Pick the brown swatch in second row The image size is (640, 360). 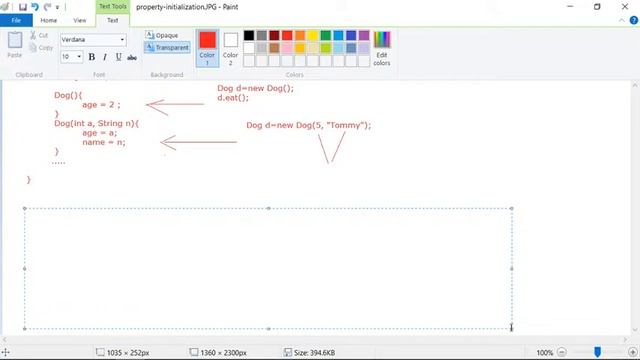pyautogui.click(x=274, y=48)
